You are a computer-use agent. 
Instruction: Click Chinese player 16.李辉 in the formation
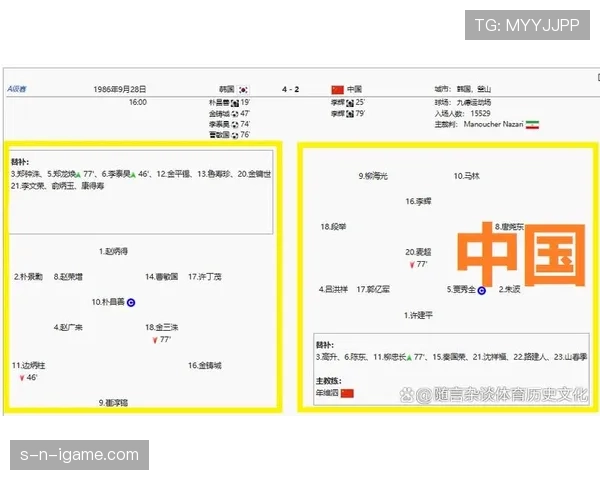point(418,201)
